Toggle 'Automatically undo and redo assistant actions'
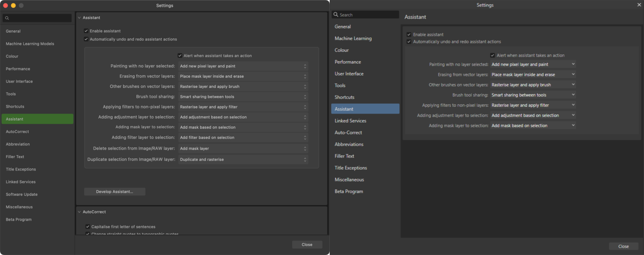Viewport: 644px width, 255px height. 86,39
